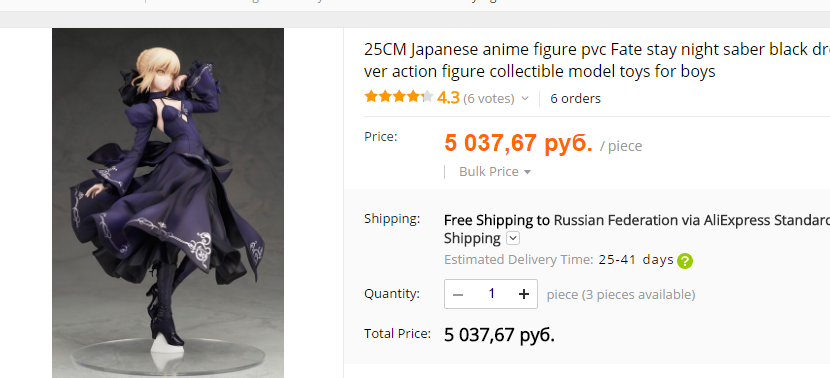Open the (6 votes) reviews link

coord(489,98)
